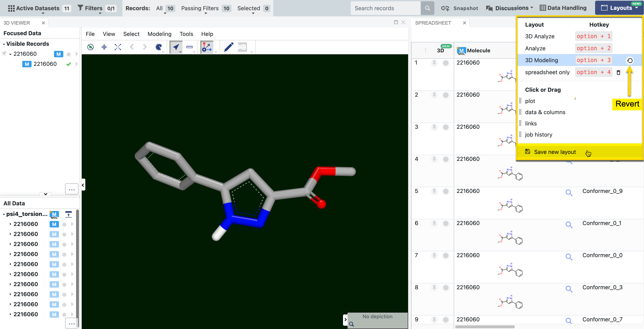Delete the spreadsheet only layout with trash icon
Viewport: 644px width, 329px height.
(x=618, y=73)
